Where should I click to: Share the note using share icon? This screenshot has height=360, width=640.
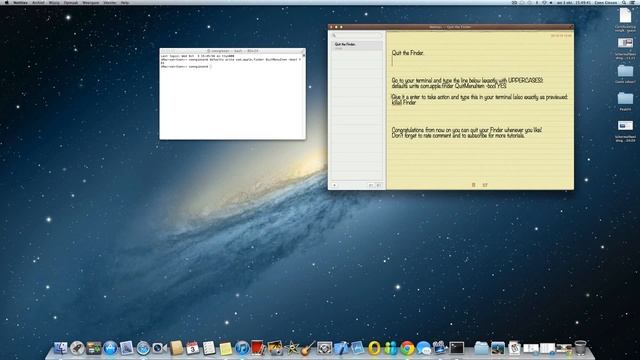pos(485,185)
